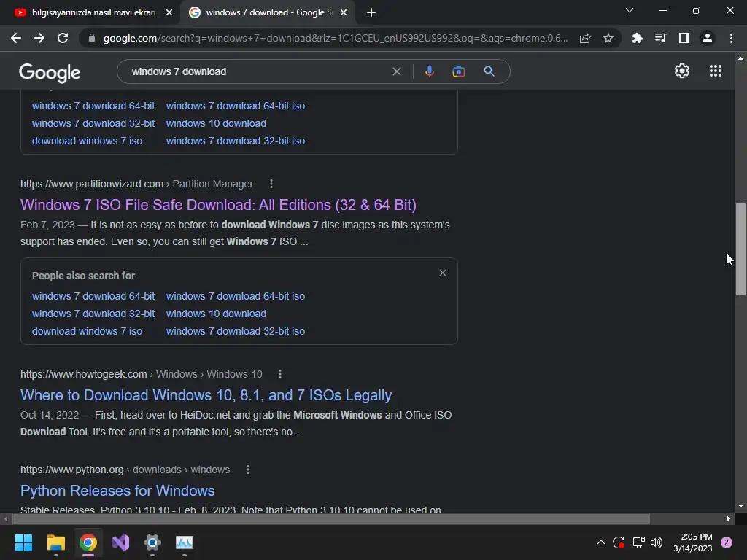
Task: Open a new browser tab
Action: [x=371, y=12]
